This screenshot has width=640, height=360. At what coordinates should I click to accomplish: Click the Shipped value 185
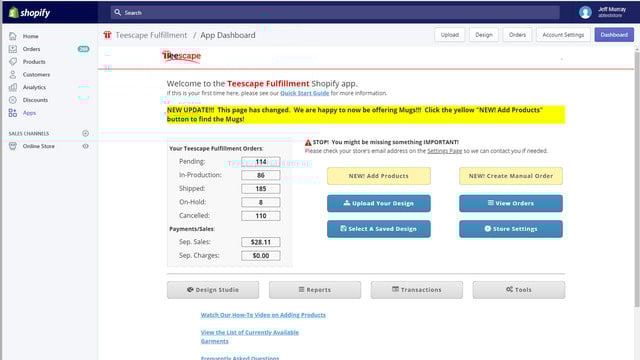(260, 189)
